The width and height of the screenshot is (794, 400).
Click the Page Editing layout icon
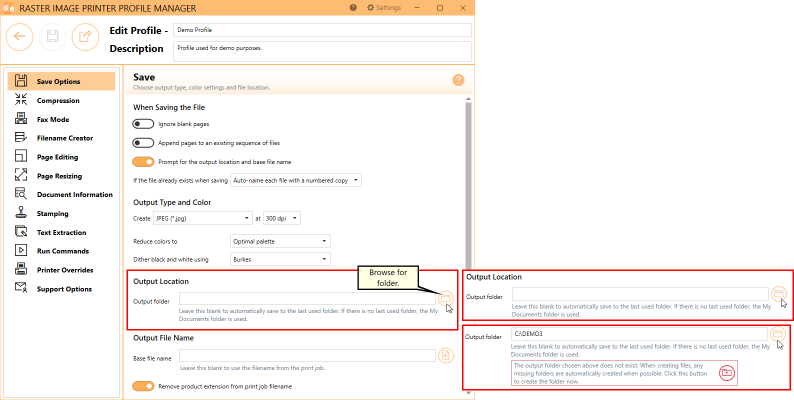pos(21,156)
